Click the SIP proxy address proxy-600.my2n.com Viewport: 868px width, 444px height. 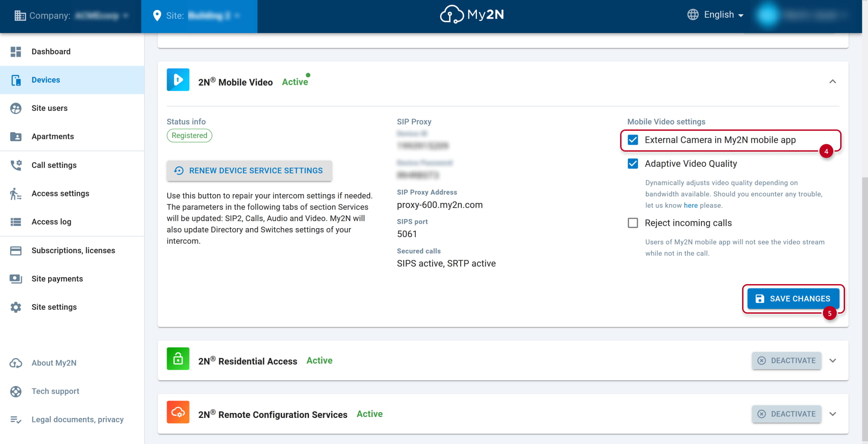(440, 205)
